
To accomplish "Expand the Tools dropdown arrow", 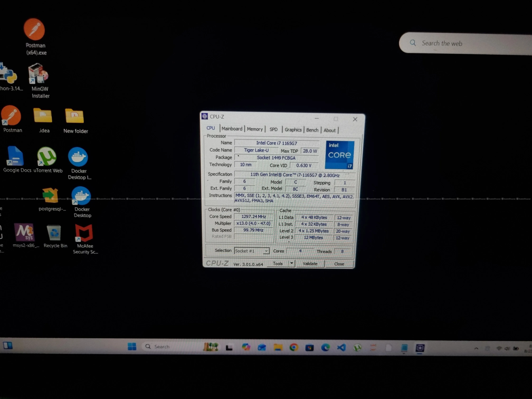I will tap(291, 263).
